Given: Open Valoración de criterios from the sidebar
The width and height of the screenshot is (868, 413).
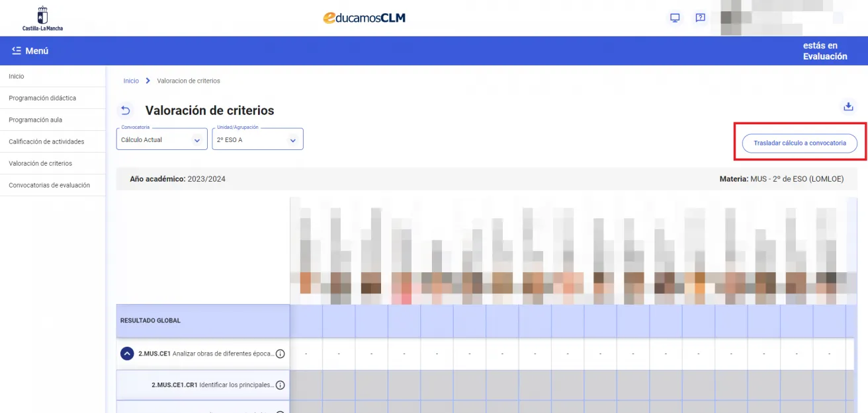Looking at the screenshot, I should (x=40, y=163).
